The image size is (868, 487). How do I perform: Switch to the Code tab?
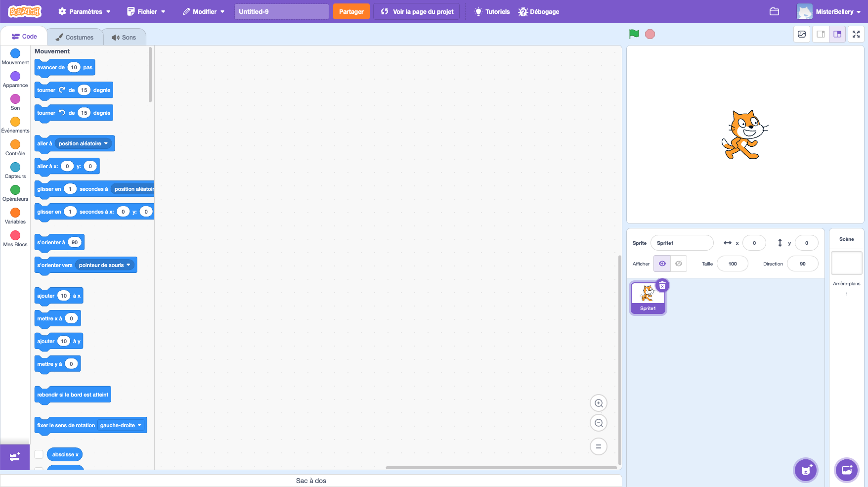click(x=24, y=37)
